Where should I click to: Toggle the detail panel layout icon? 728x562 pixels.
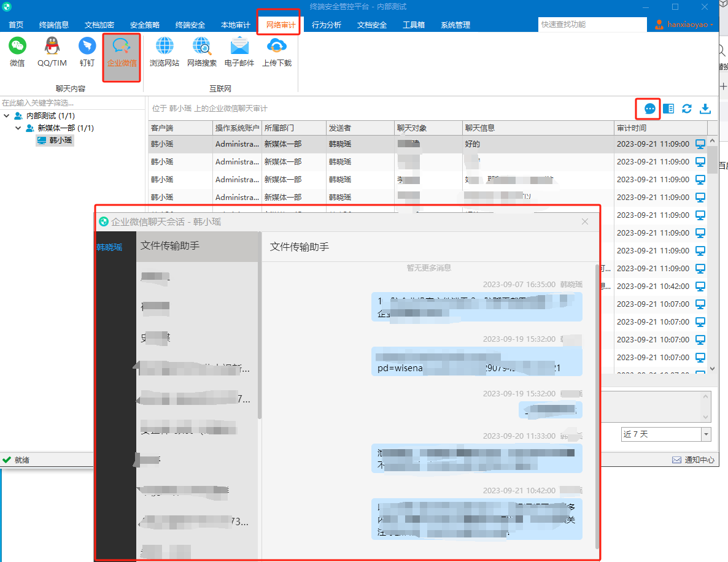pos(668,109)
